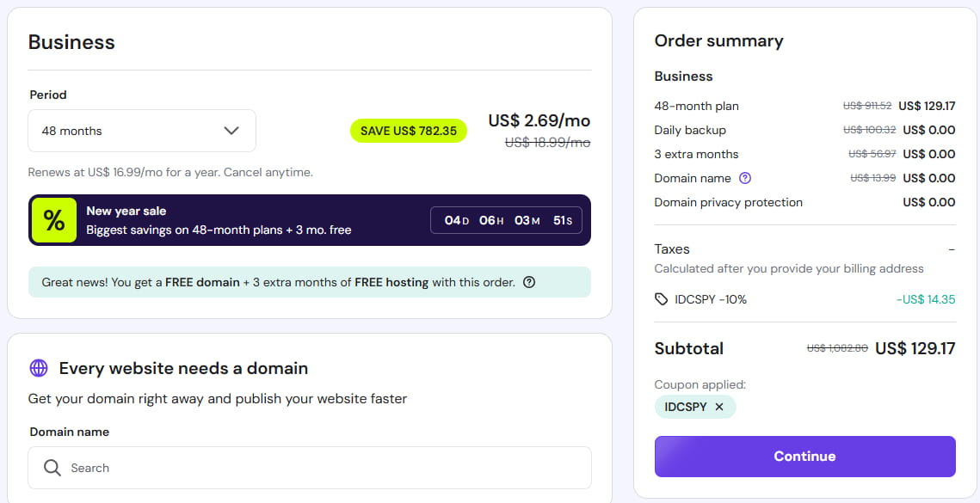The width and height of the screenshot is (980, 503).
Task: Expand the 48 months chevron arrow
Action: (231, 131)
